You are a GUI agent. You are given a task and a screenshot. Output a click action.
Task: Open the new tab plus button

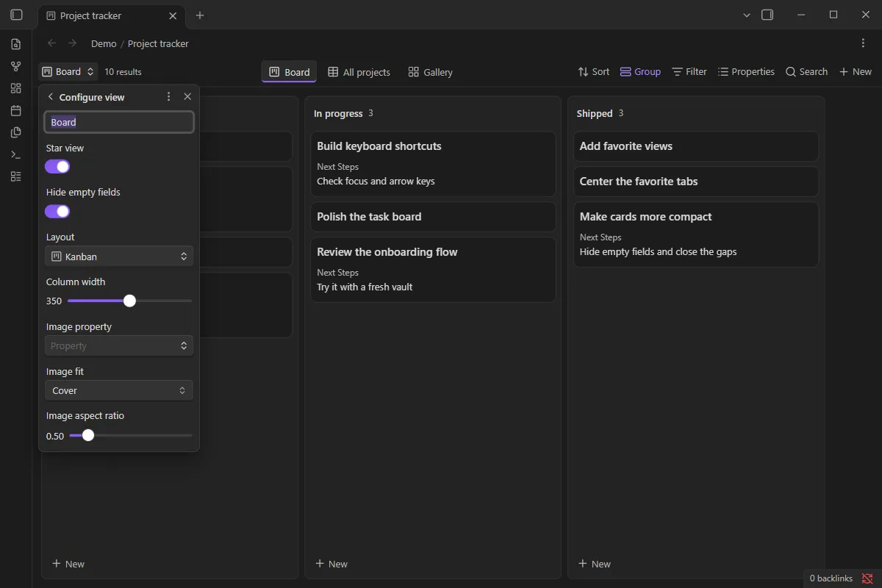click(x=200, y=15)
